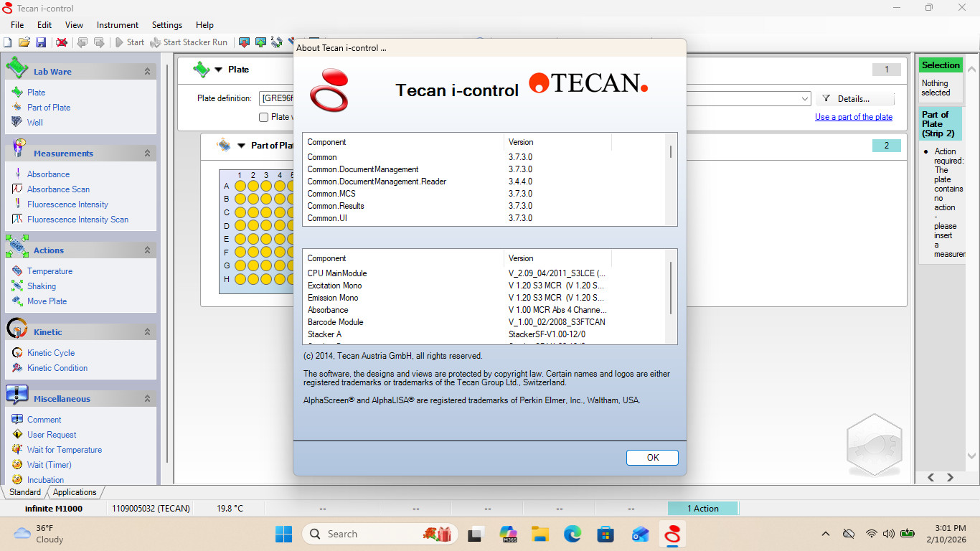980x551 pixels.
Task: Click the 'Use a part of the plate' link
Action: [x=854, y=117]
